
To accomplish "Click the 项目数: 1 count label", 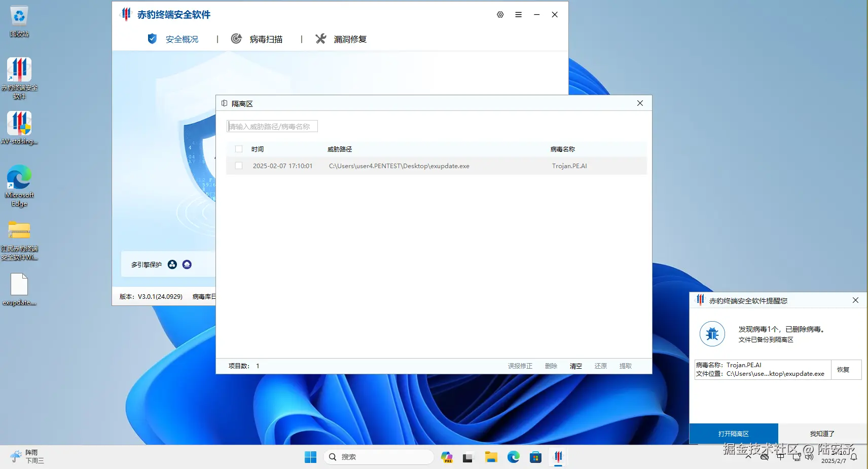I will point(244,366).
